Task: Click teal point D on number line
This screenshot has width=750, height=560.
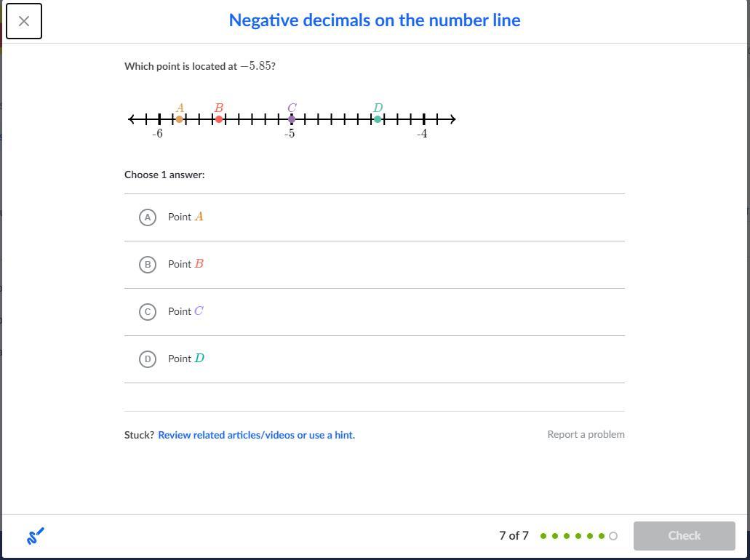Action: 378,119
